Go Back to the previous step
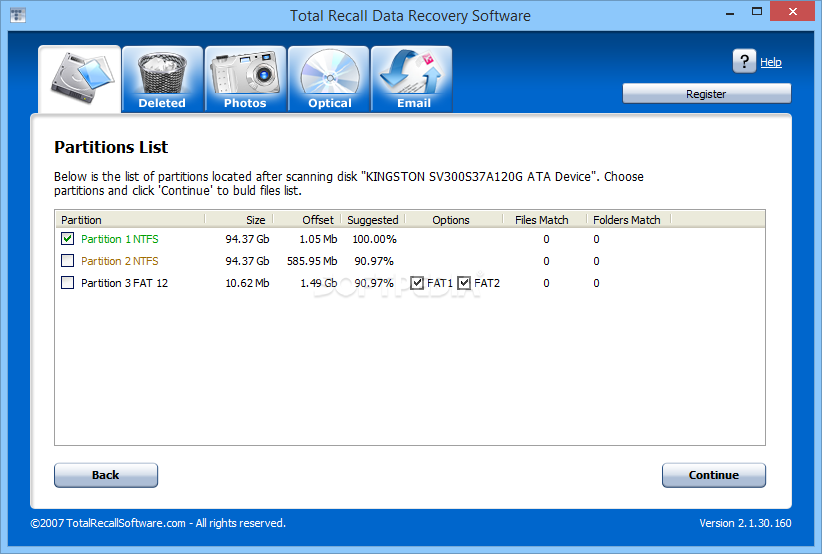Viewport: 822px width, 554px height. (106, 475)
